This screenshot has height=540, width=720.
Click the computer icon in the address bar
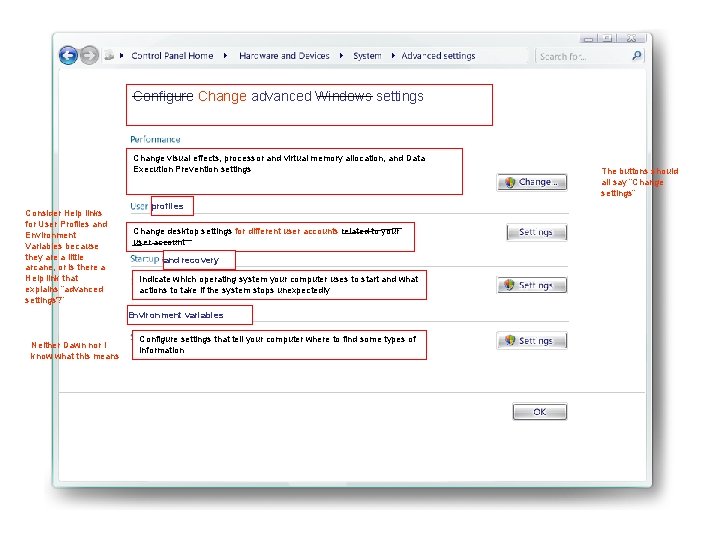coord(109,56)
